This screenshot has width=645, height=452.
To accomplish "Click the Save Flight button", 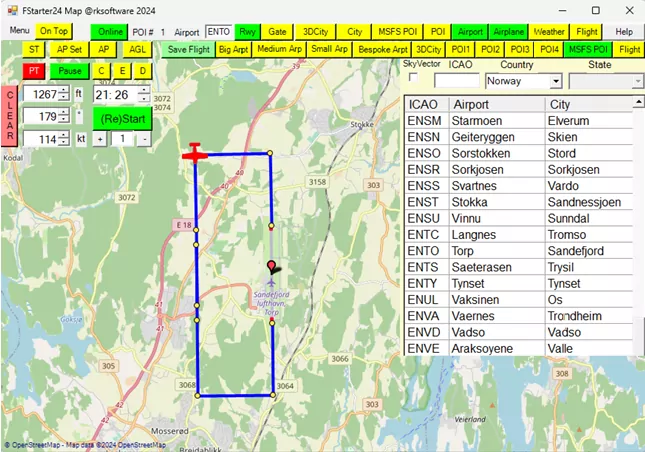I will (188, 49).
